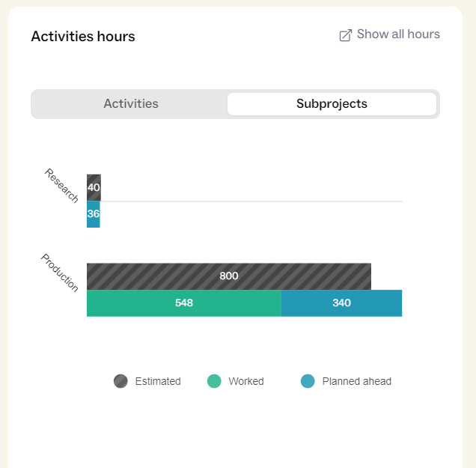Click the Activities hours heading
Image resolution: width=476 pixels, height=468 pixels.
point(83,37)
